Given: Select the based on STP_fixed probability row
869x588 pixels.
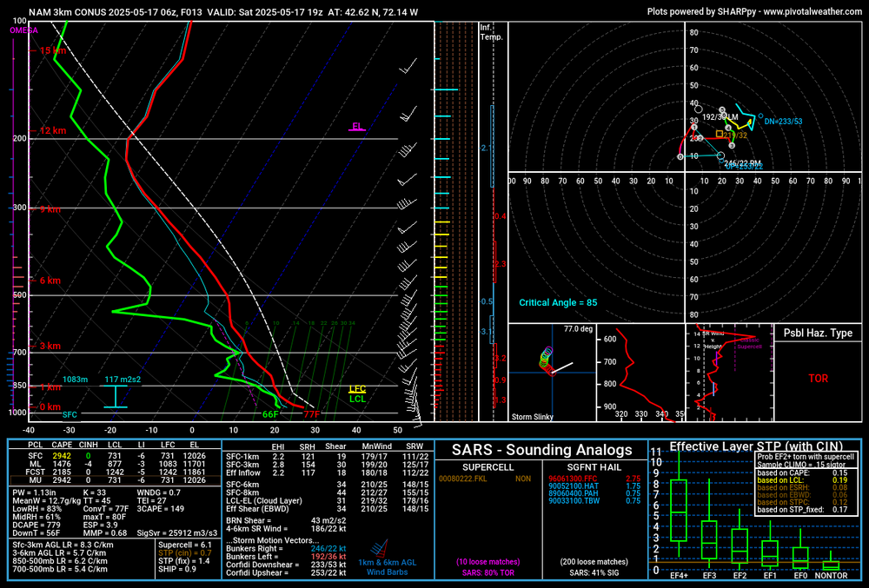Looking at the screenshot, I should (x=802, y=510).
